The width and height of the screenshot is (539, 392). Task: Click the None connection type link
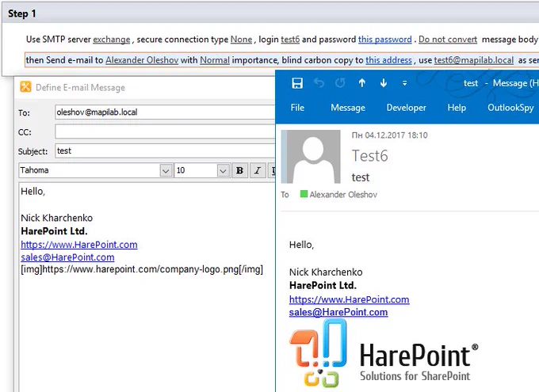[x=241, y=40]
